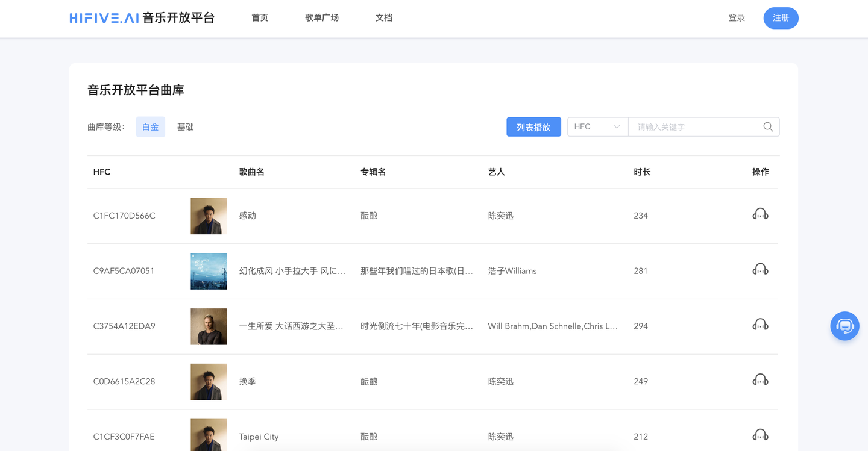Start 列表播放 playback
The height and width of the screenshot is (451, 868).
point(533,126)
